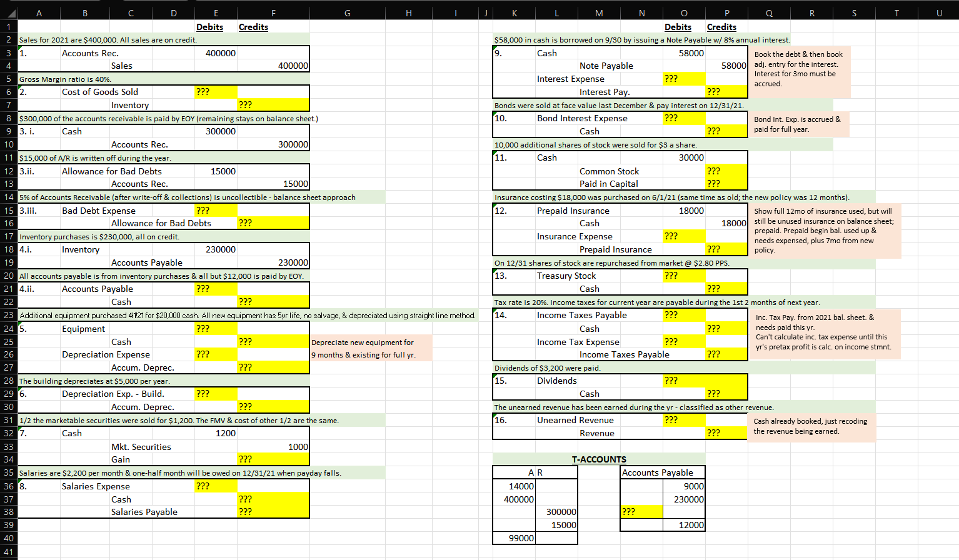Image resolution: width=959 pixels, height=560 pixels.
Task: Click the text 'Dividends of $3,200 were paid.'
Action: (x=548, y=368)
